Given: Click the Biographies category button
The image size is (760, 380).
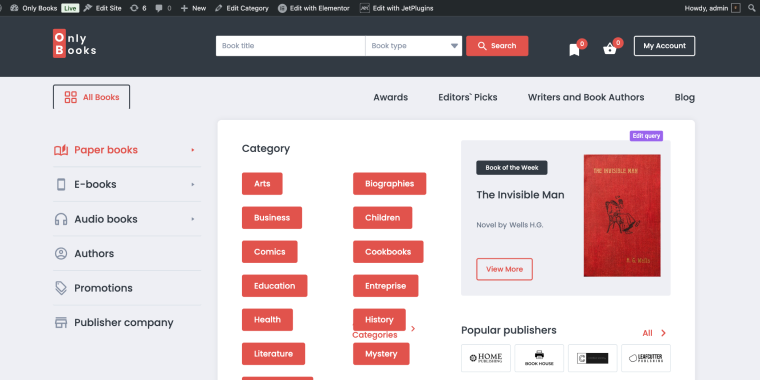Looking at the screenshot, I should 389,184.
